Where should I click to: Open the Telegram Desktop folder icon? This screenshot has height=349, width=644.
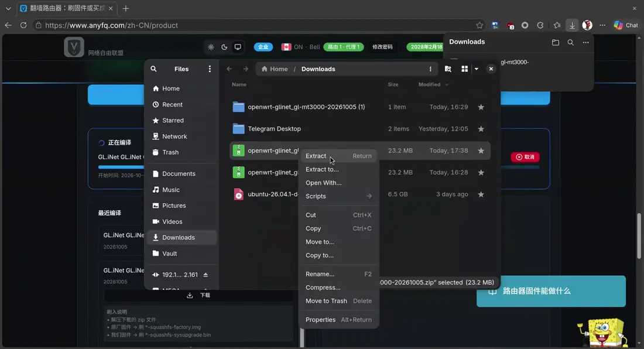pos(239,129)
